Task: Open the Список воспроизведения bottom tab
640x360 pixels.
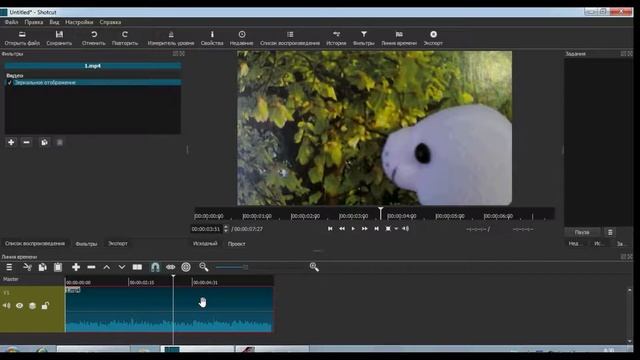Action: [x=35, y=244]
